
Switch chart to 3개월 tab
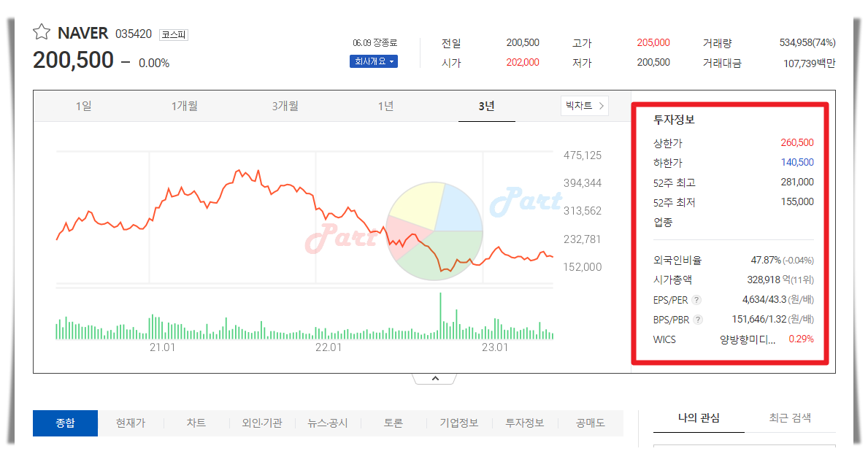pyautogui.click(x=285, y=106)
